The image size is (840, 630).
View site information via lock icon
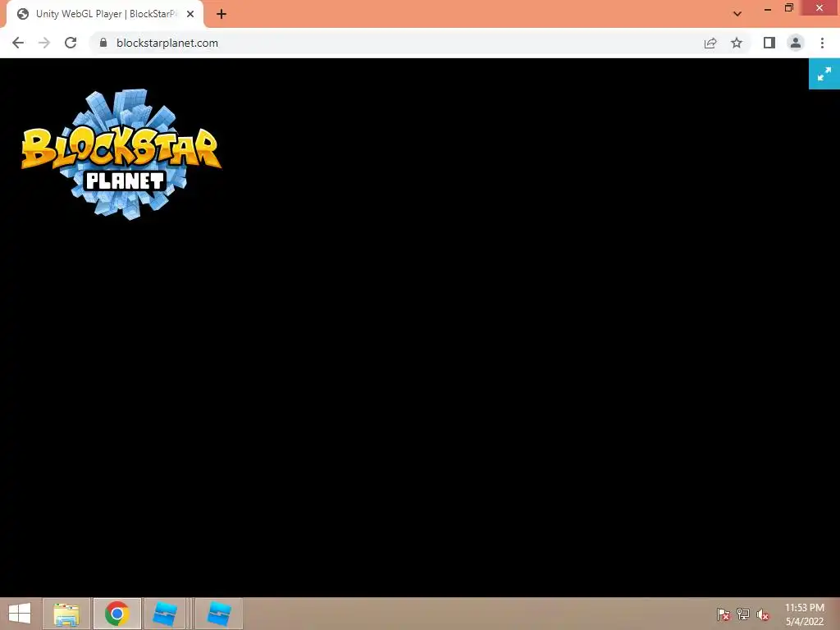click(x=103, y=43)
